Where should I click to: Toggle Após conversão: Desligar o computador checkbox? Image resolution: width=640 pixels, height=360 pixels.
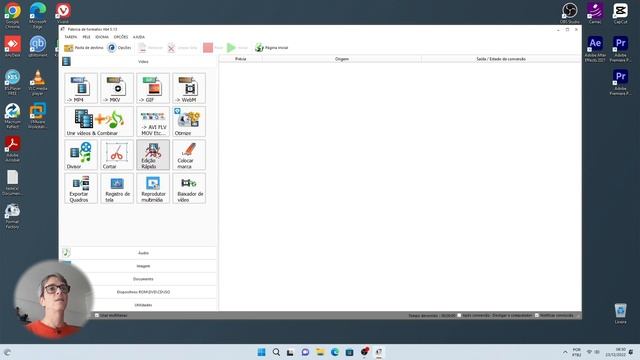(459, 316)
